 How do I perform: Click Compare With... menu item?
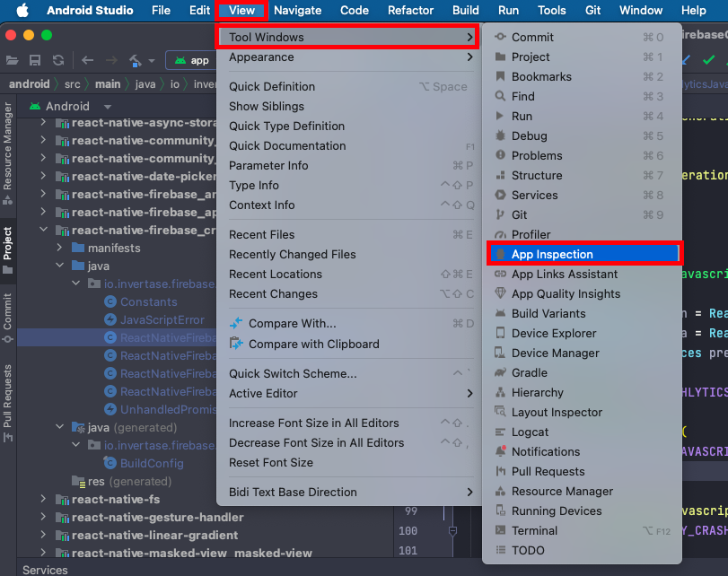click(x=347, y=324)
